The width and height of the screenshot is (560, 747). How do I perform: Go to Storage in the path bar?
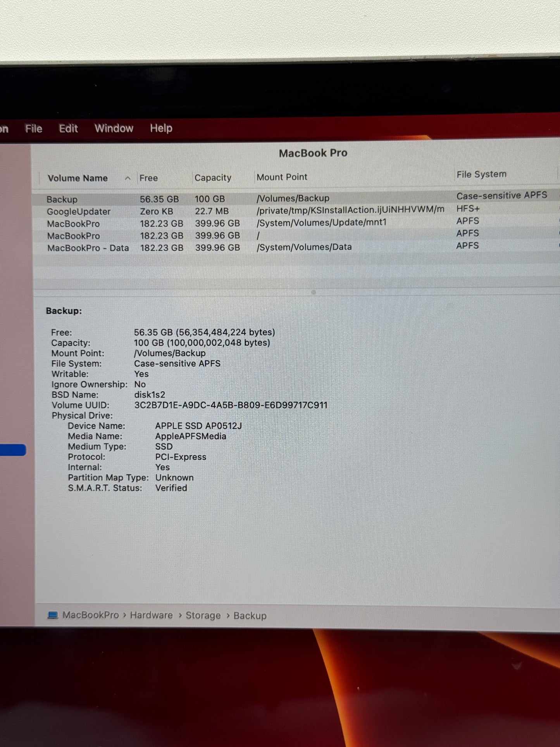click(x=203, y=616)
